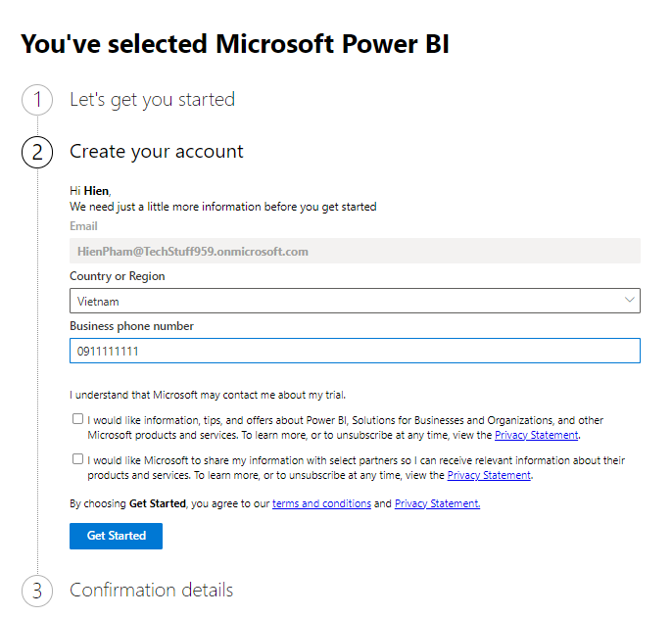The image size is (672, 617).
Task: Tick the share information with partners checkbox
Action: (x=77, y=458)
